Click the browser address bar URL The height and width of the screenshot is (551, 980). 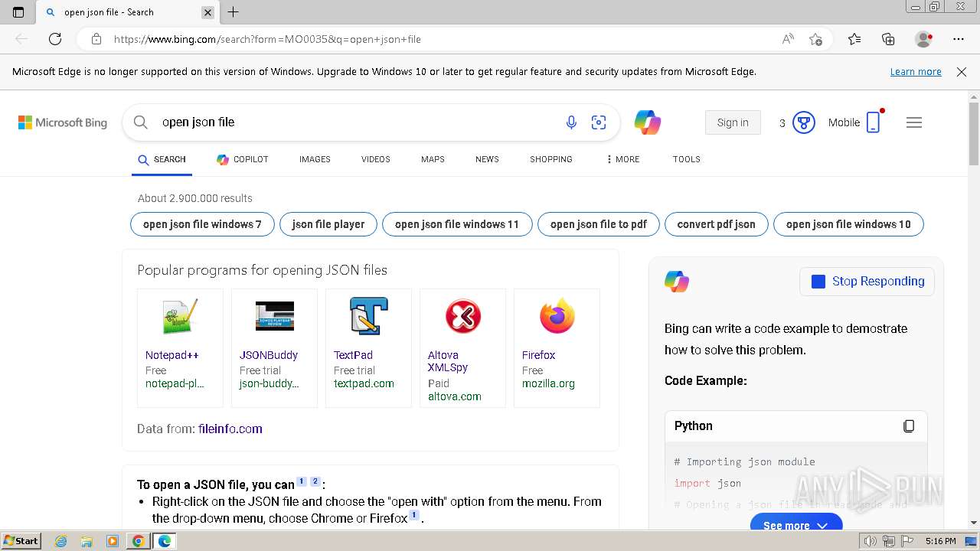268,39
